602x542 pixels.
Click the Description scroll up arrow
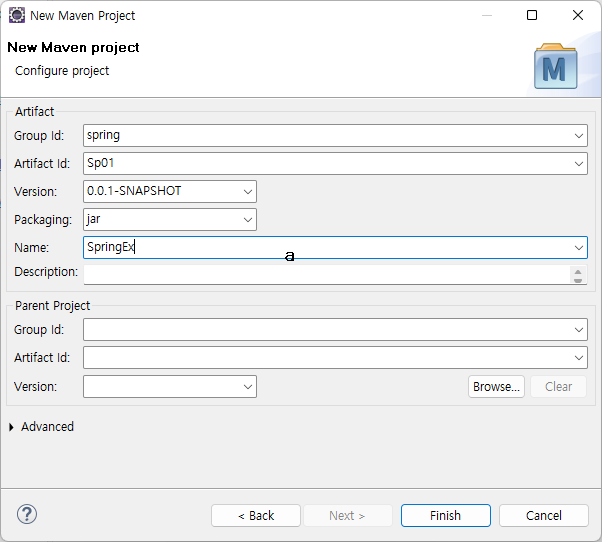tap(578, 272)
